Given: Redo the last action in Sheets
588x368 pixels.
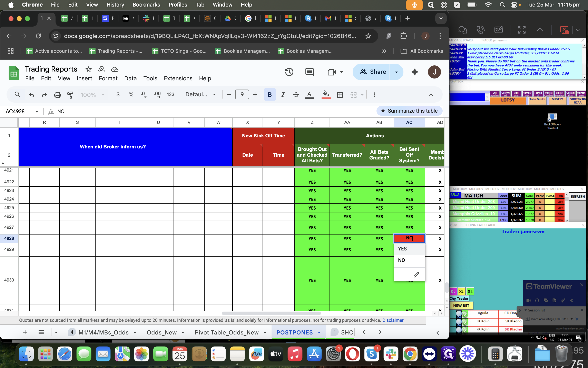Looking at the screenshot, I should tap(44, 95).
